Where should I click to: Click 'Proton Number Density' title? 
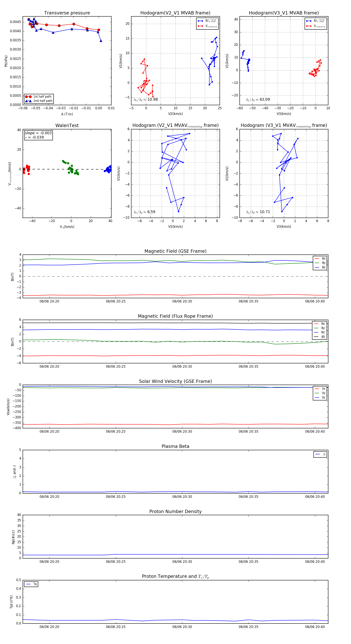(175, 511)
